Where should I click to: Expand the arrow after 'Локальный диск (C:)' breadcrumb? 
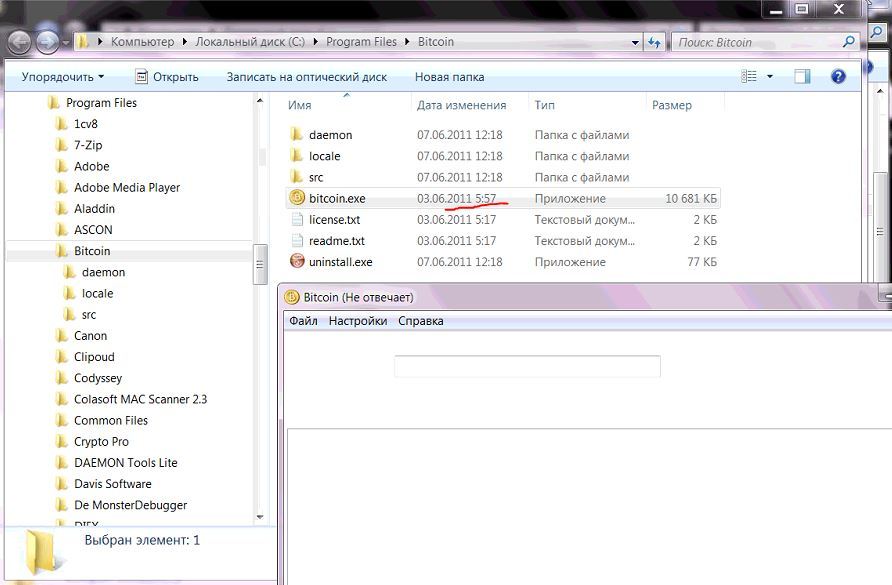tap(315, 42)
